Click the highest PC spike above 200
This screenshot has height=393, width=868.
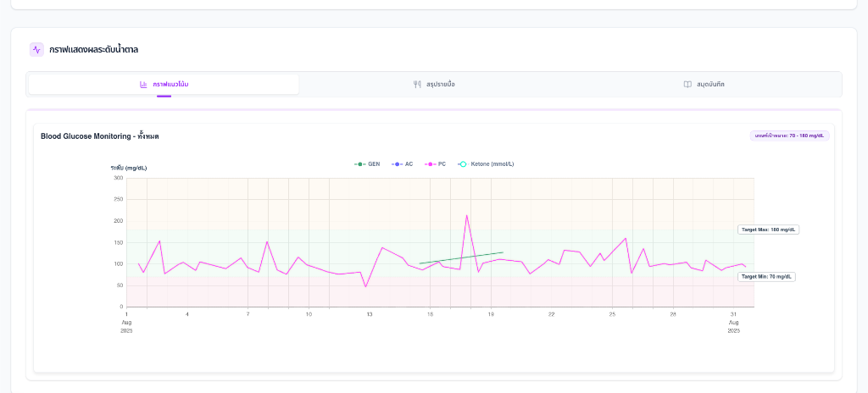(467, 215)
